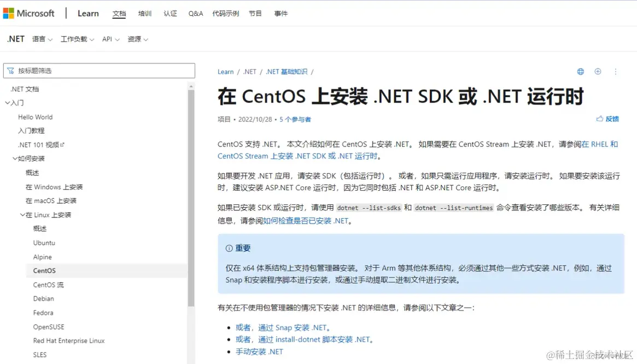Open the 节目 navigation item
Screen dimensions: 637x364
(x=255, y=14)
